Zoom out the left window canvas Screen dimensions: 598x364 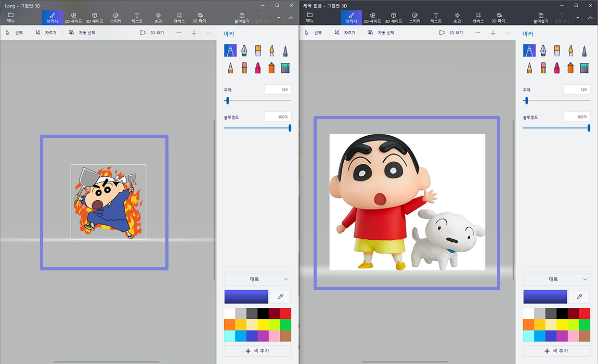[179, 33]
